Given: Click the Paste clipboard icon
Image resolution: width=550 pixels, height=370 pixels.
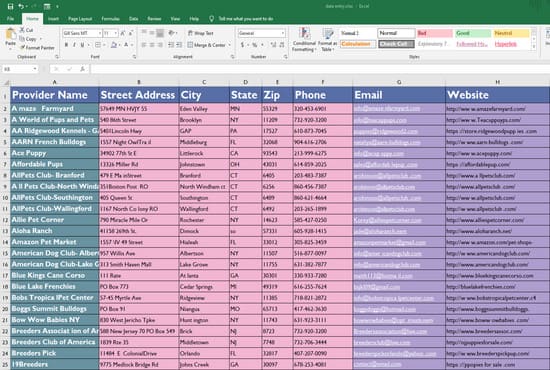Looking at the screenshot, I should [x=10, y=35].
